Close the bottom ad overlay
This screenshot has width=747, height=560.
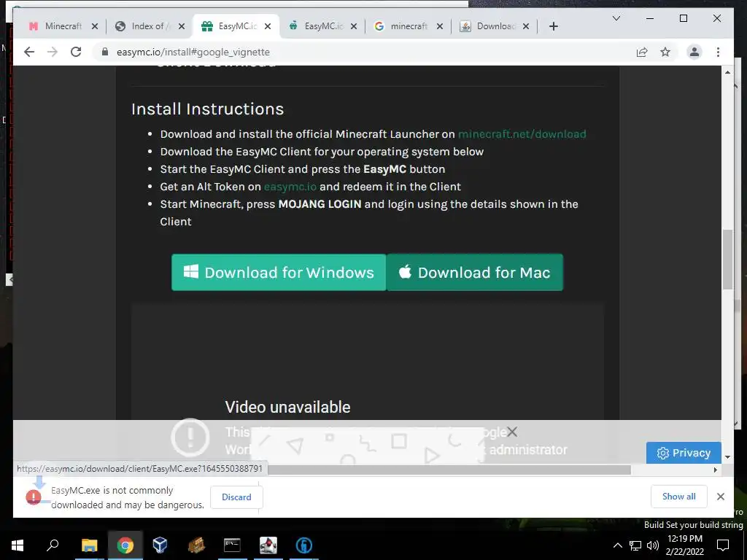512,432
